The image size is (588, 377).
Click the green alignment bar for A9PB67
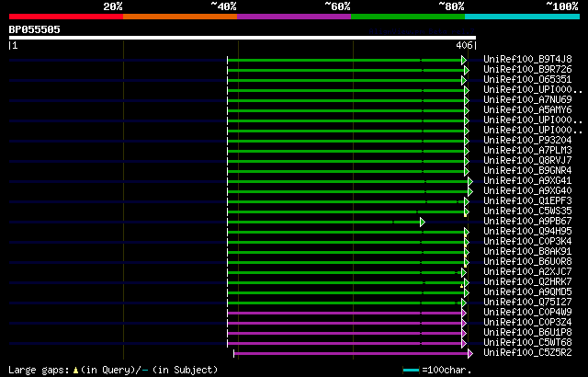pos(323,223)
